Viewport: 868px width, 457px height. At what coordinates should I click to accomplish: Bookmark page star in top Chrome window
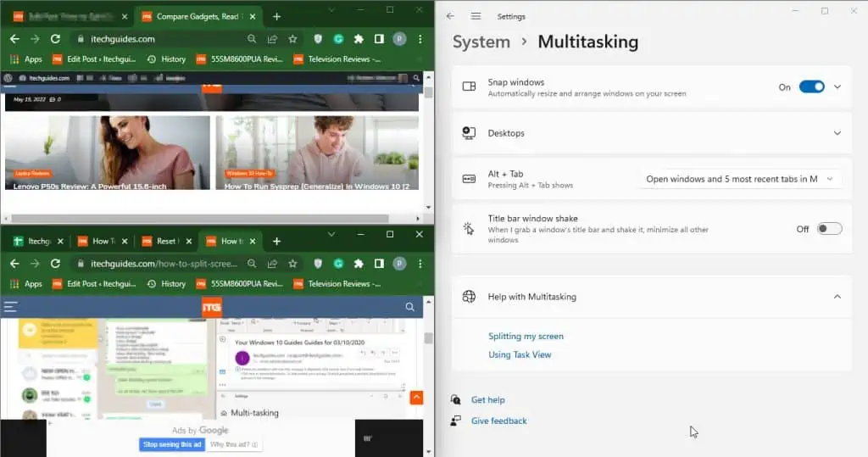(x=292, y=39)
